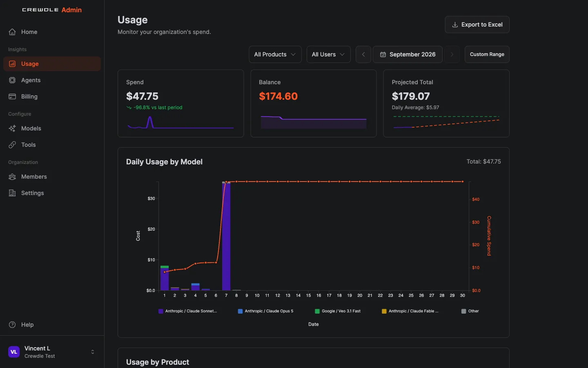
Task: Click the Spend sparkline chart
Action: [180, 122]
